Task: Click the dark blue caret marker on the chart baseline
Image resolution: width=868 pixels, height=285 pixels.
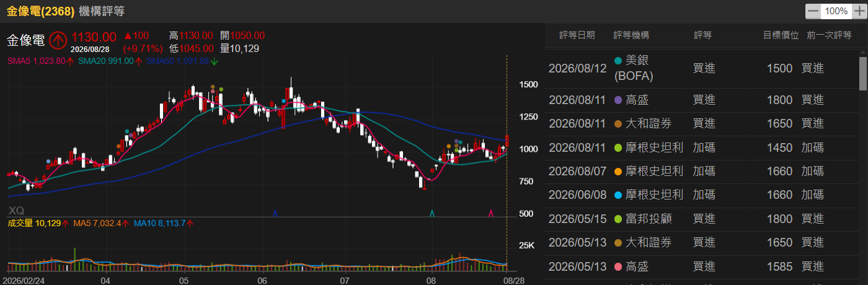Action: click(275, 213)
